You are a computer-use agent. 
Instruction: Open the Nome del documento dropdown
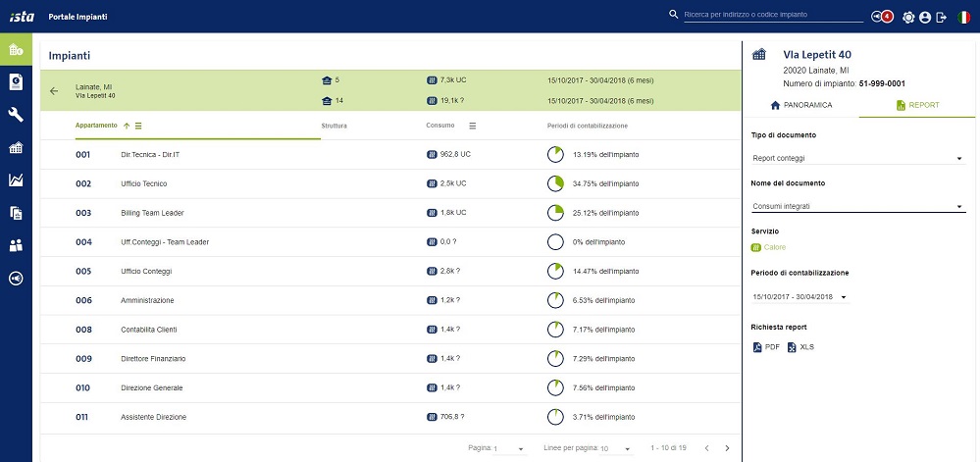point(856,206)
